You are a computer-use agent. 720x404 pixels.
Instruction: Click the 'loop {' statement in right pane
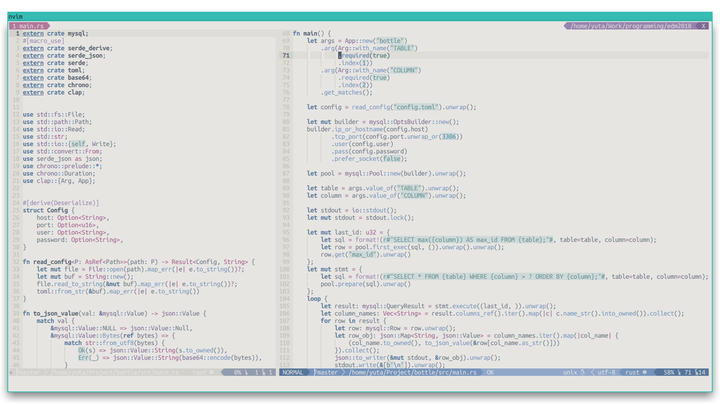coord(318,299)
